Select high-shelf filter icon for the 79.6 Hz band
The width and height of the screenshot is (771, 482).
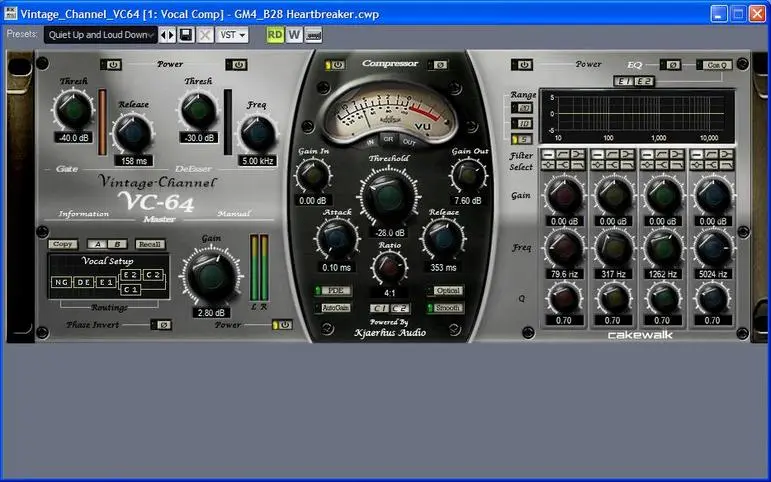pyautogui.click(x=563, y=165)
